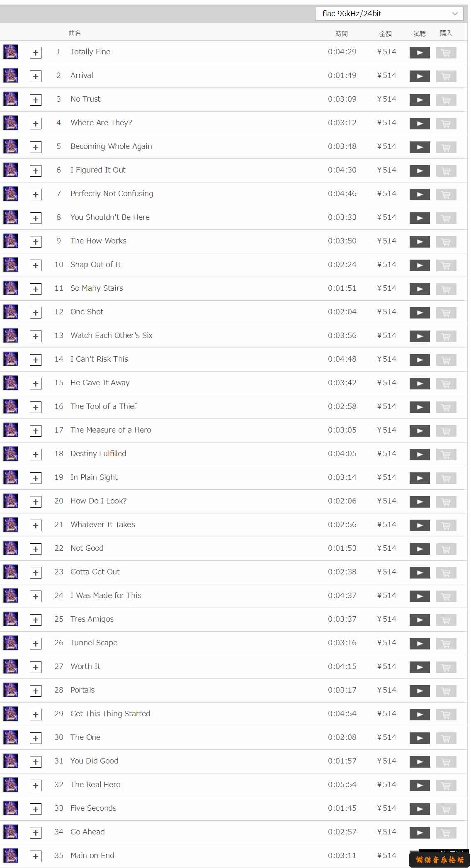
Task: Play sample of Becoming Whole Again
Action: pos(420,147)
